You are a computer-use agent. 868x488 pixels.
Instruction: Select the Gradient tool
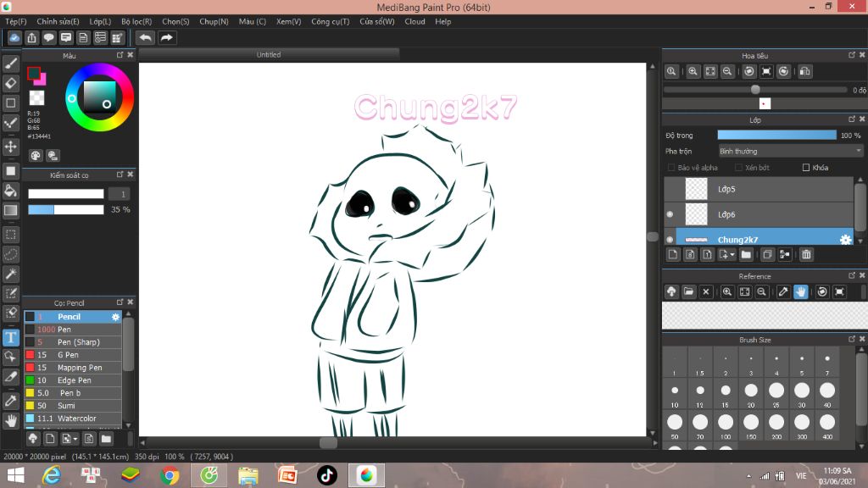point(10,210)
